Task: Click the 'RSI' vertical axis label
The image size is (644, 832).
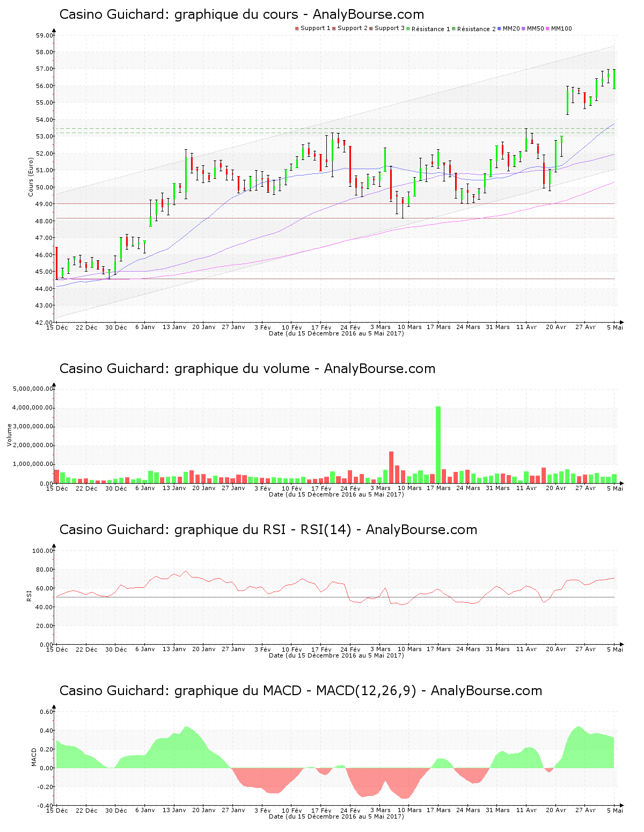Action: 29,596
